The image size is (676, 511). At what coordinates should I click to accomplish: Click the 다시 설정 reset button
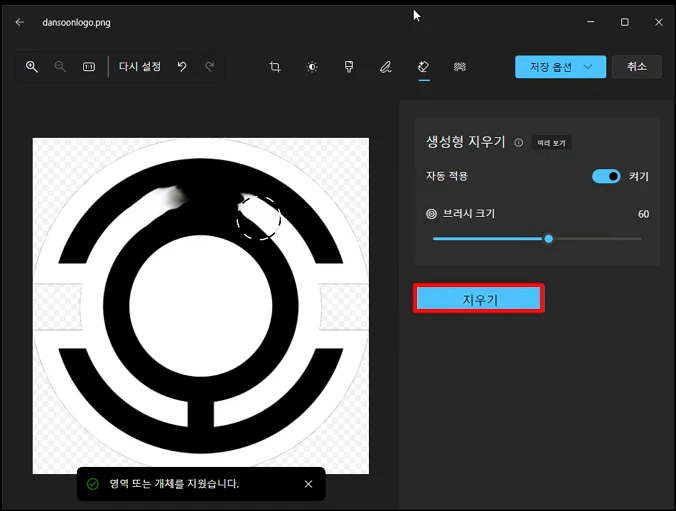point(140,66)
